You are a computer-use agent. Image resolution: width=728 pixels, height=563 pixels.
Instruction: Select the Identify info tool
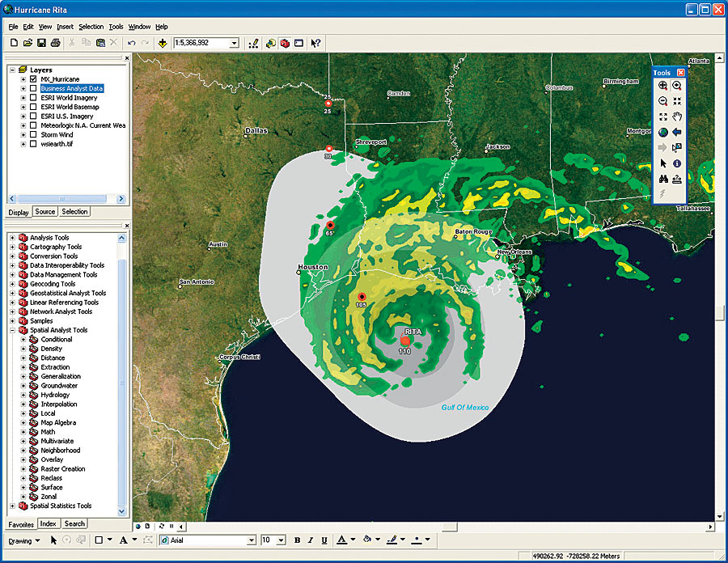tap(677, 163)
